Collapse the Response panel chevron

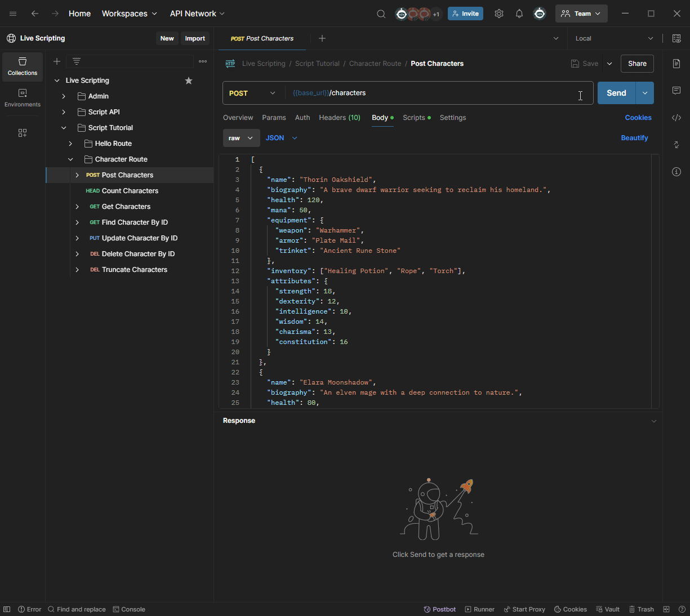[654, 421]
